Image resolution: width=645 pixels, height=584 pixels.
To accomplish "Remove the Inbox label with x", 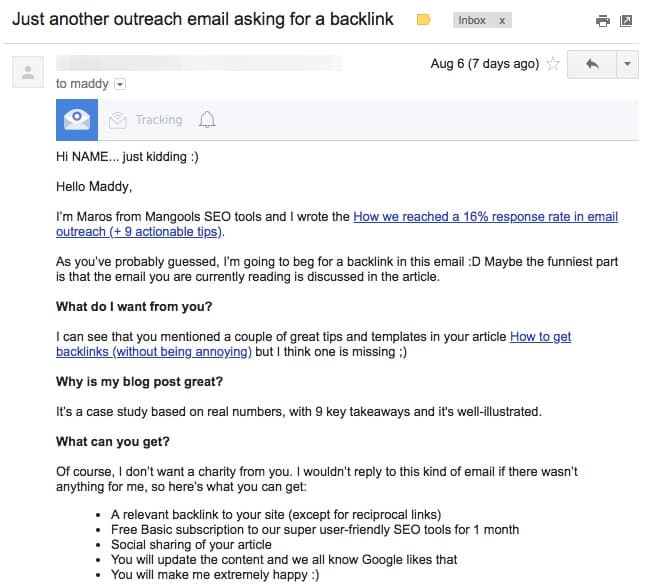I will pos(502,21).
